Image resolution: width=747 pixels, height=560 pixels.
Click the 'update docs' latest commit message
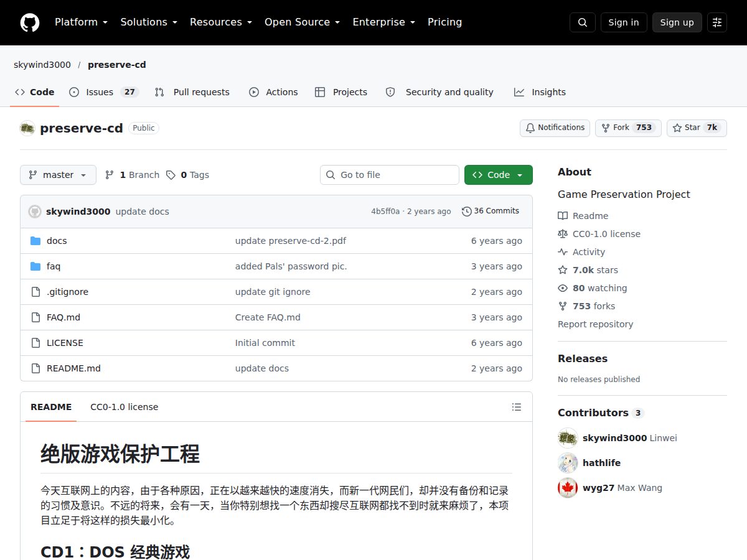[x=143, y=212]
